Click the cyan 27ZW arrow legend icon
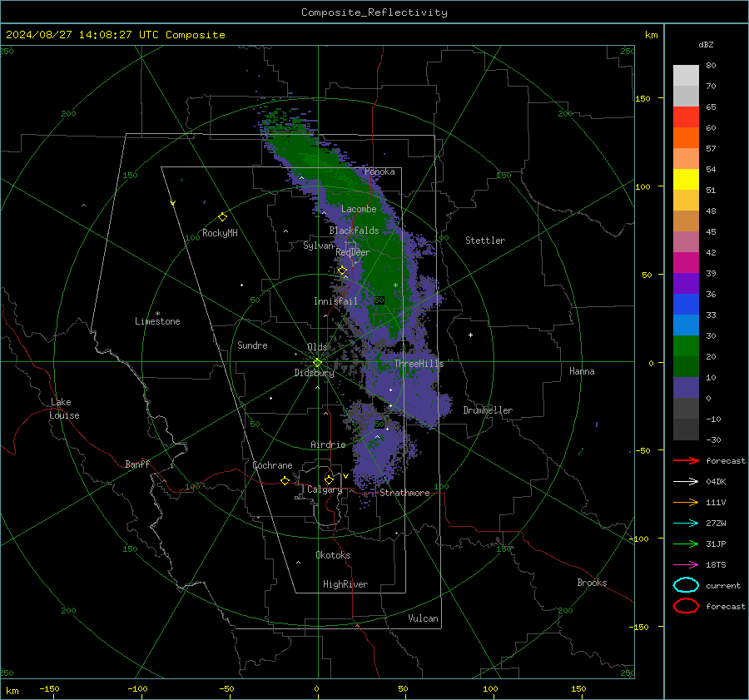The height and width of the screenshot is (700, 749). pos(686,524)
